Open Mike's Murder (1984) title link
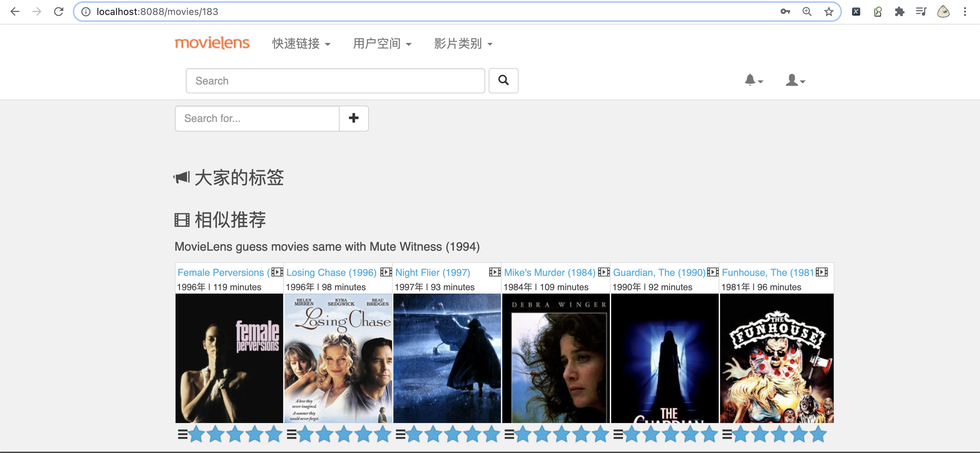This screenshot has height=453, width=980. coord(549,272)
